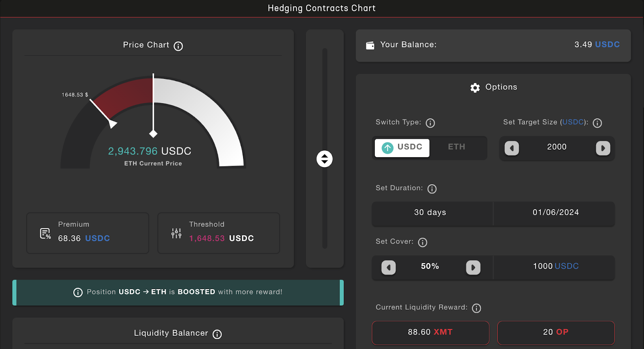Screen dimensions: 644x349
Task: Click the 30 days duration field
Action: point(432,214)
